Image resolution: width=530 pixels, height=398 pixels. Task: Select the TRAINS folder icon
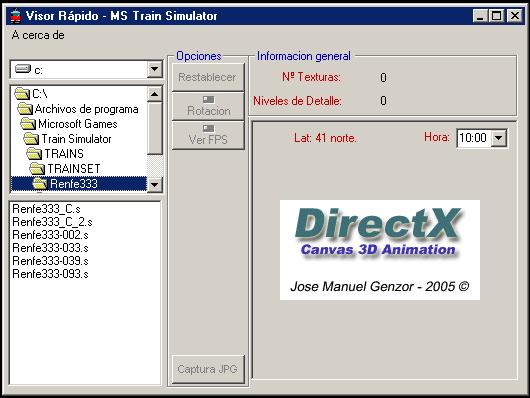34,154
